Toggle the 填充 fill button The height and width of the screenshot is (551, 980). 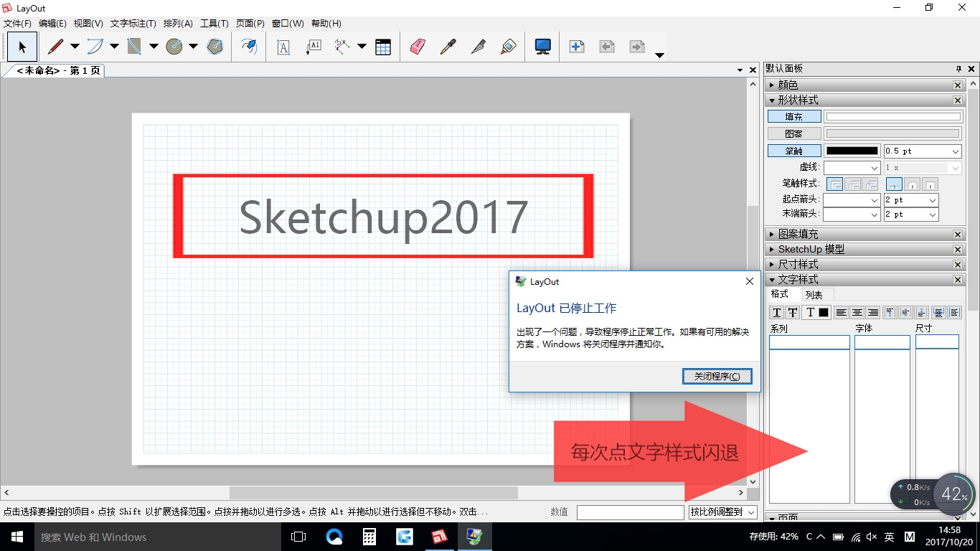793,116
